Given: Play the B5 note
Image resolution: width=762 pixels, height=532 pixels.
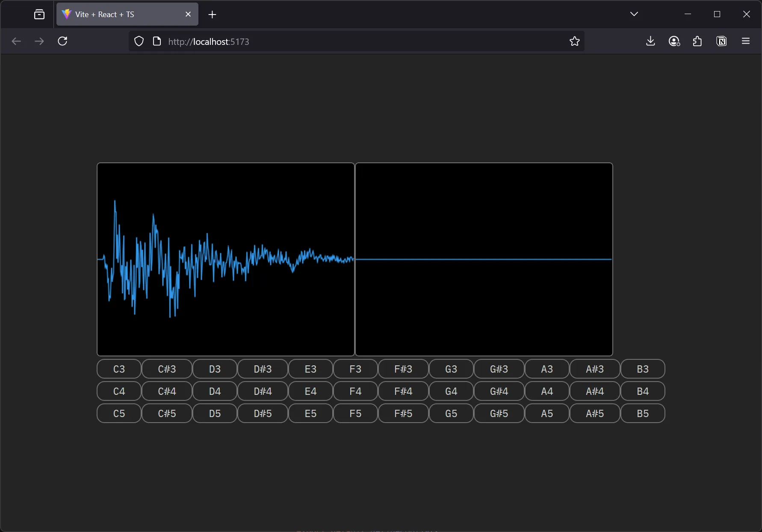Looking at the screenshot, I should pyautogui.click(x=642, y=413).
